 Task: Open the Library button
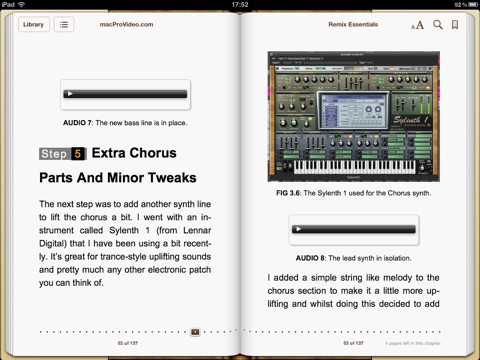(x=34, y=24)
